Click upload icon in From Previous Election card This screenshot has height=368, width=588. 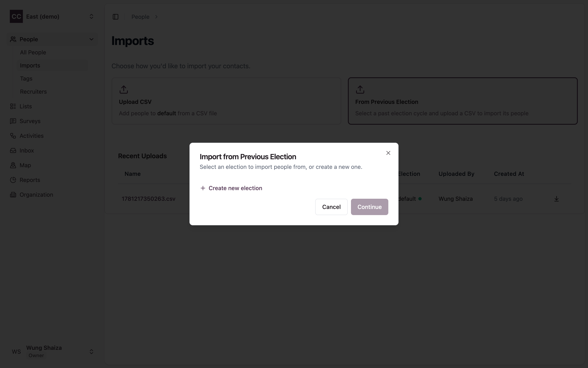coord(360,90)
